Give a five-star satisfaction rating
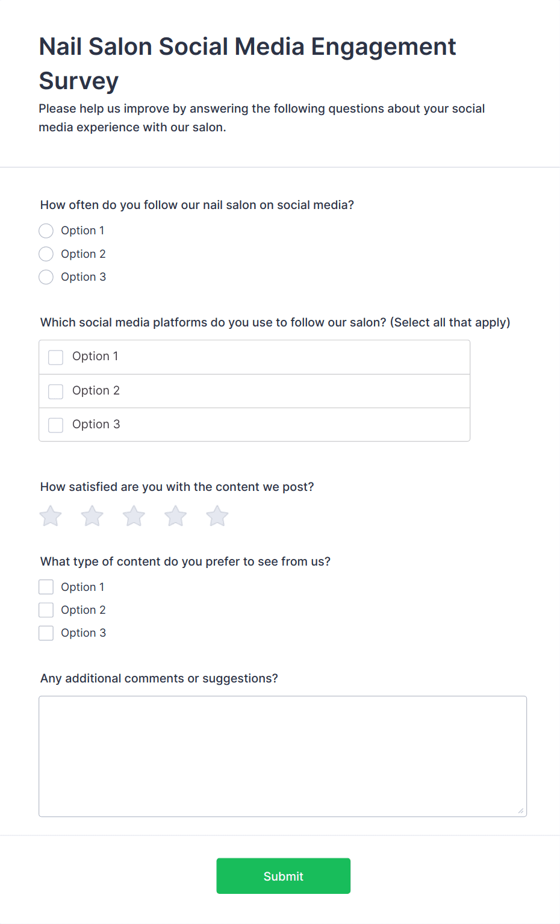 pos(217,516)
